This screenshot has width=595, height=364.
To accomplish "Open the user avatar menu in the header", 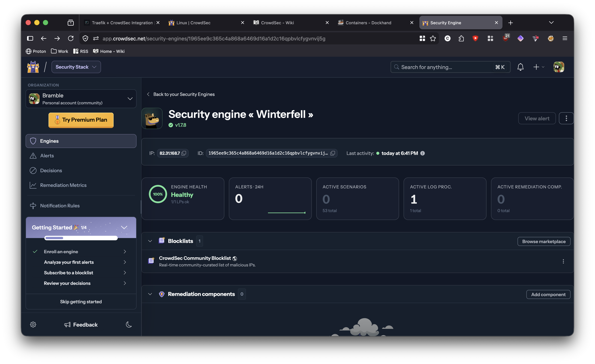I will click(x=559, y=67).
